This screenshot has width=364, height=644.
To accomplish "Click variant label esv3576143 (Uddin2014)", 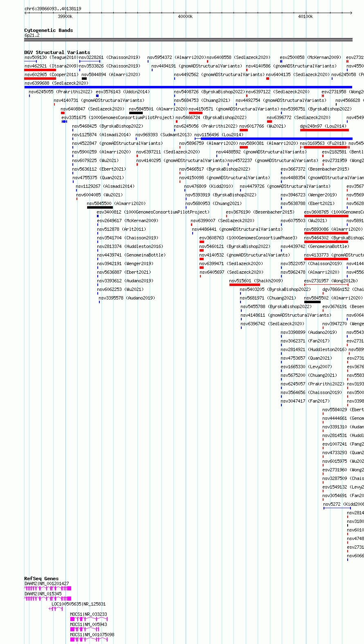I will tap(123, 92).
